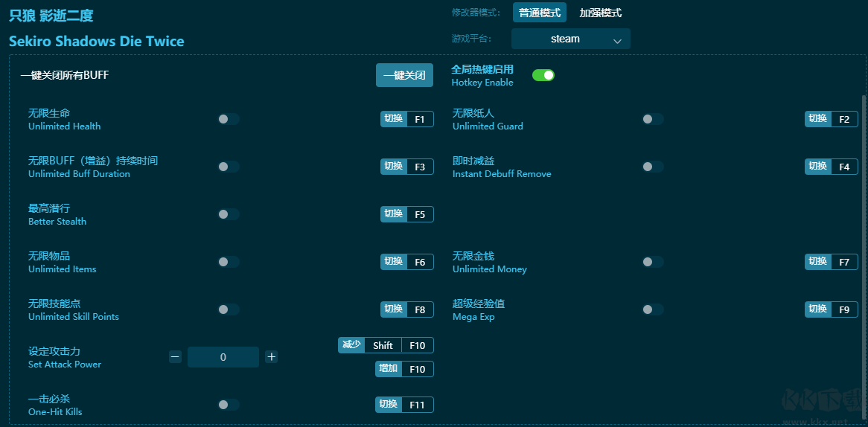The width and height of the screenshot is (868, 427).
Task: Open the steam platform dropdown
Action: pos(571,39)
